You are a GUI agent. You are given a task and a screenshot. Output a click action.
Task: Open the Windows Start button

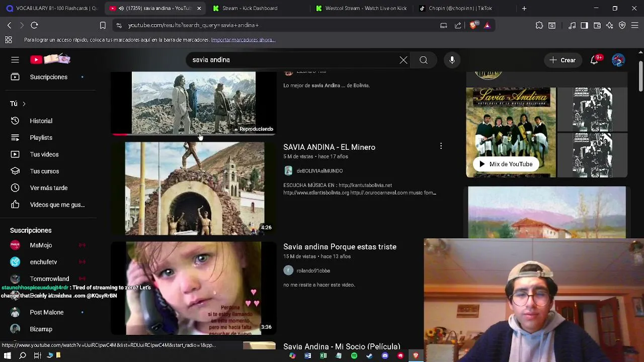click(7, 355)
